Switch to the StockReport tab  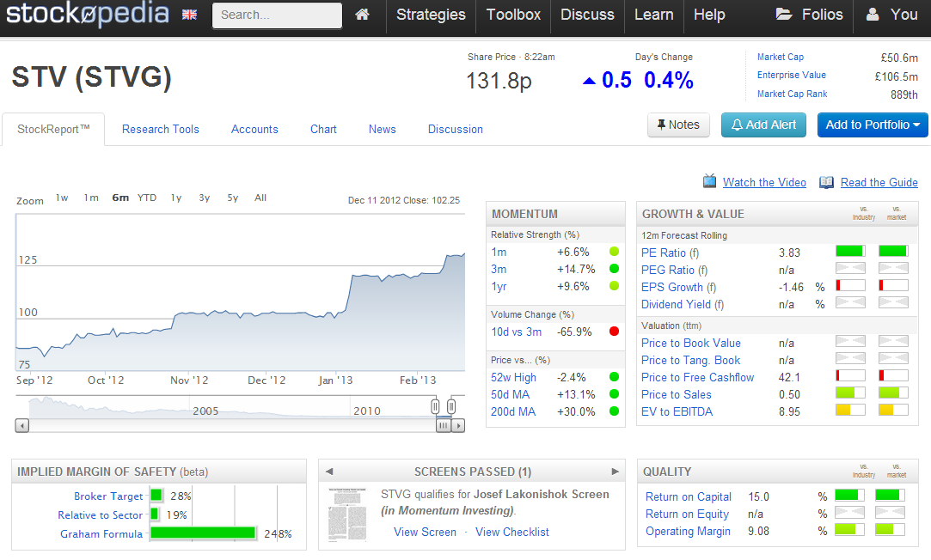[53, 130]
